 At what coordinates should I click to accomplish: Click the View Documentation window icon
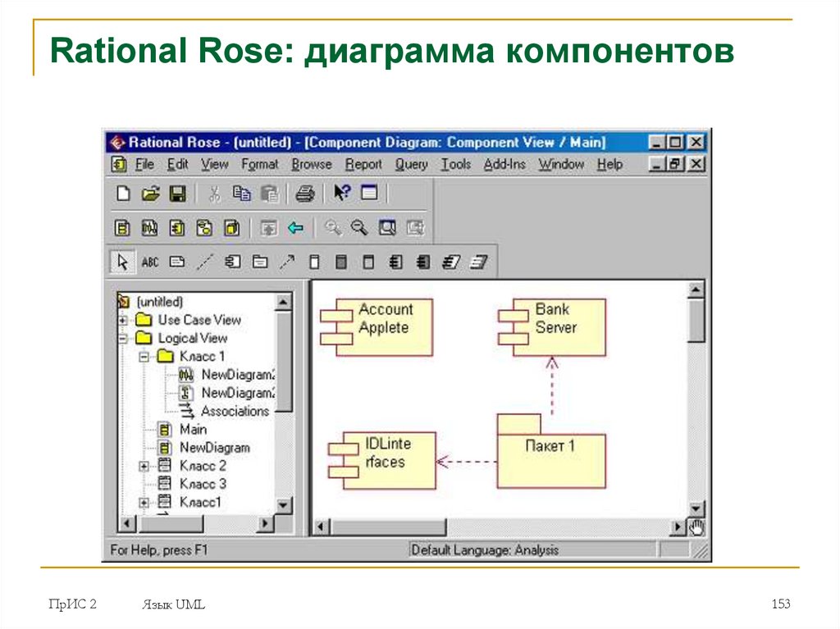pyautogui.click(x=369, y=193)
